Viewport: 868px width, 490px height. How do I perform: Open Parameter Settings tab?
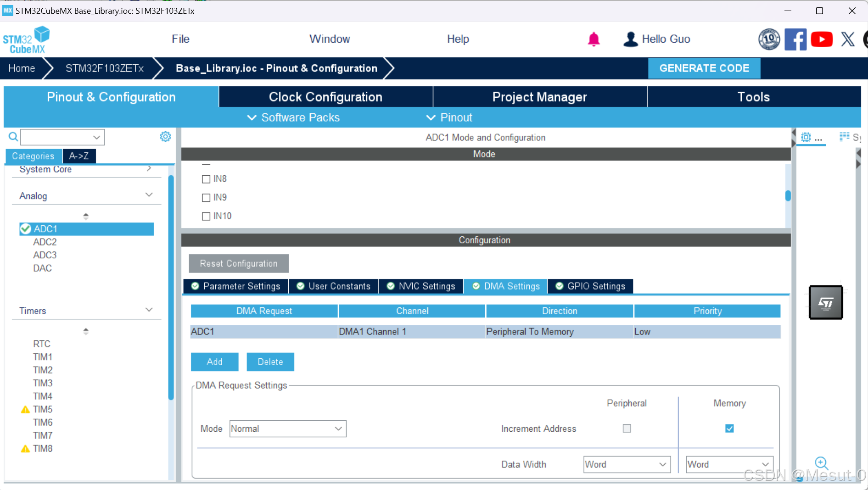(x=236, y=286)
